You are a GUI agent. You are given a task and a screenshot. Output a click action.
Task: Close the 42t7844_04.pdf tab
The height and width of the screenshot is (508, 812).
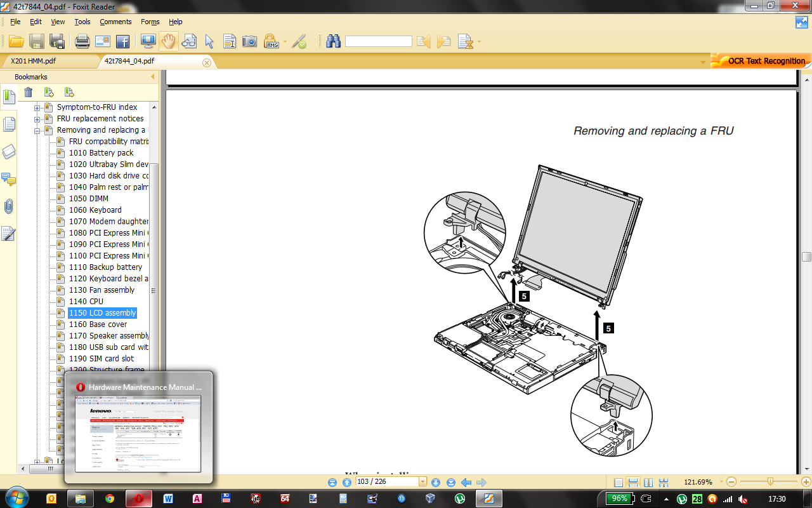coord(207,62)
